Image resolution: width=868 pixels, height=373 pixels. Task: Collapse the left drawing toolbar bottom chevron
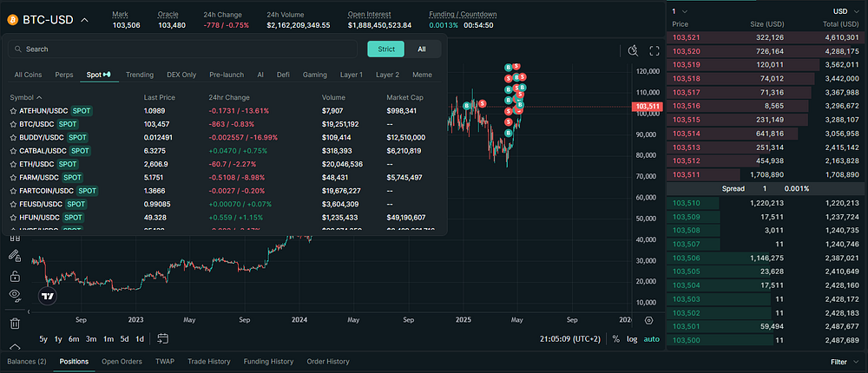coord(15,346)
